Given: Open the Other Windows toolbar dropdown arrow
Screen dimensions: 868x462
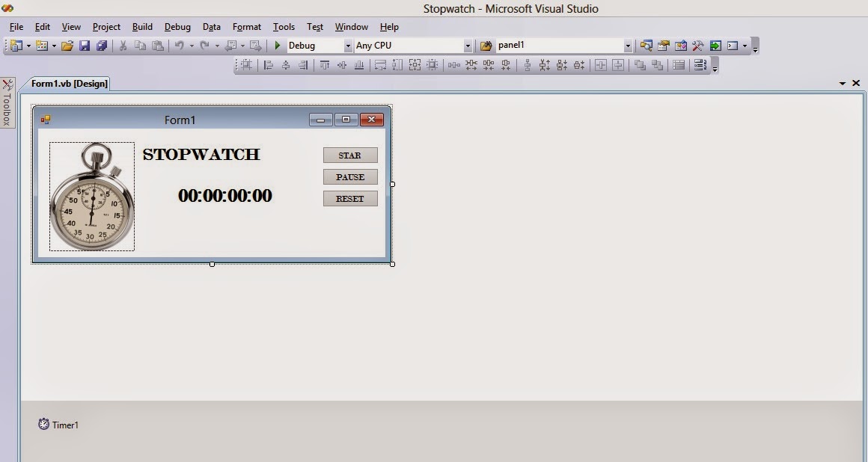Looking at the screenshot, I should [x=745, y=46].
